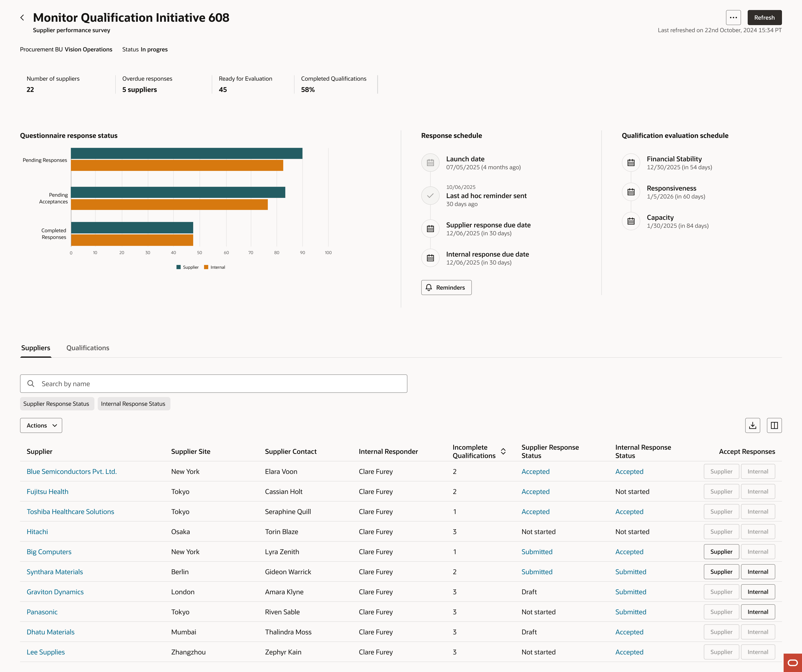Image resolution: width=802 pixels, height=672 pixels.
Task: Toggle the Internal series in chart legend
Action: click(x=215, y=267)
